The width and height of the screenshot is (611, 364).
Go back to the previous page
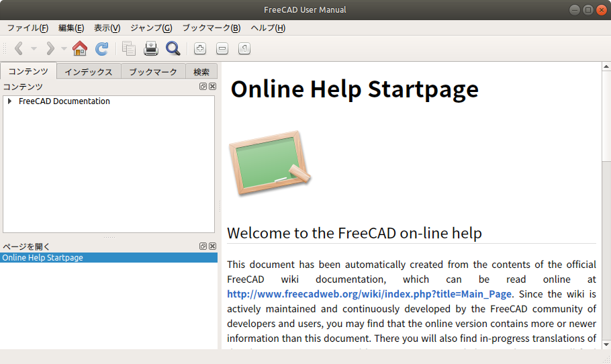coord(19,49)
